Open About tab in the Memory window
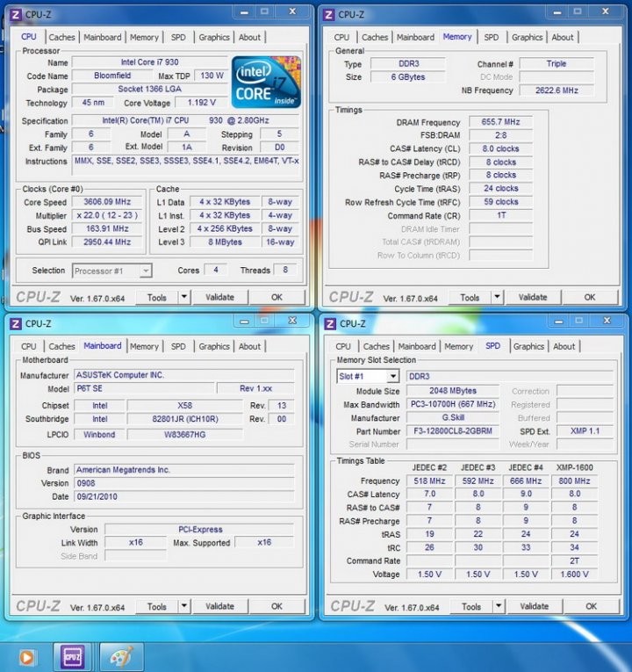The height and width of the screenshot is (672, 632). 562,37
